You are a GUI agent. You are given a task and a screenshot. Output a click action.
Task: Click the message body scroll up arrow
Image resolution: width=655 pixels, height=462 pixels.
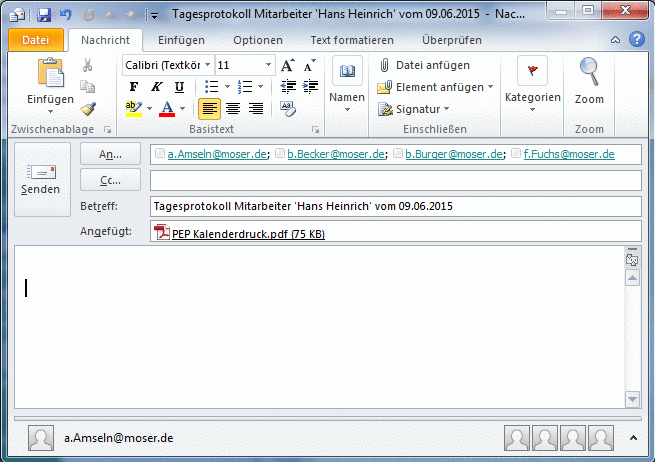pyautogui.click(x=632, y=278)
